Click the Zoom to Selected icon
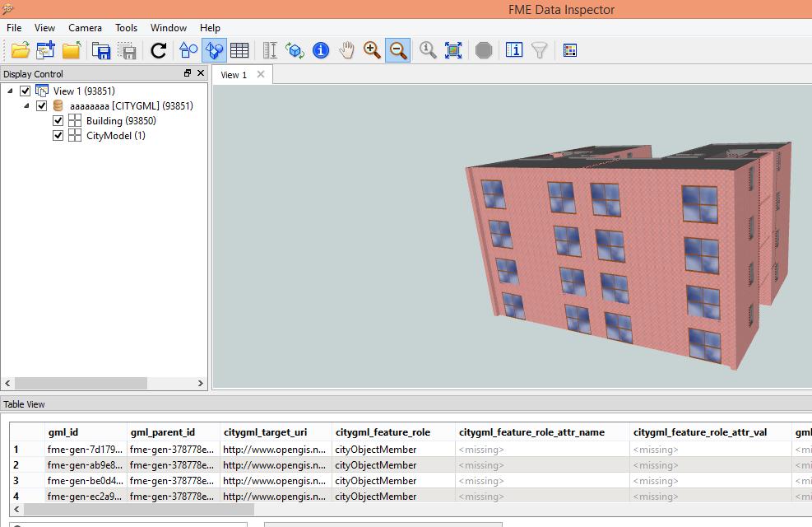The width and height of the screenshot is (812, 527). (428, 50)
